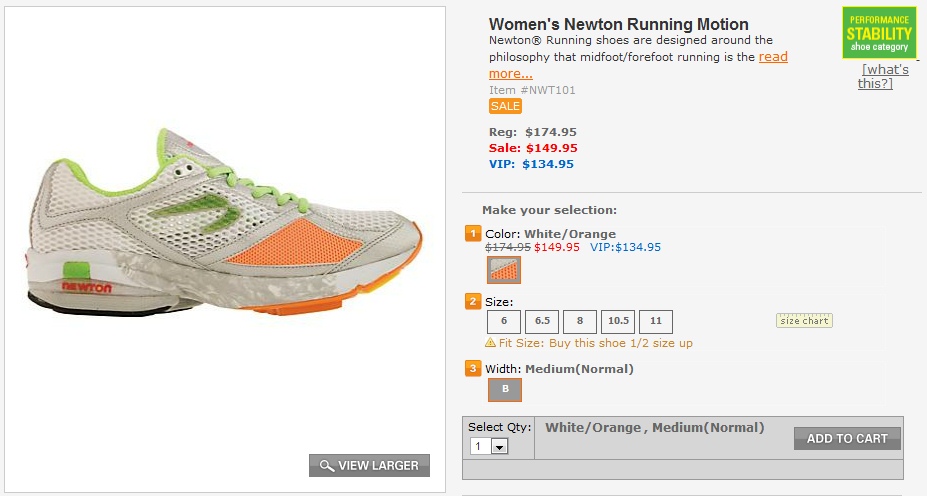The width and height of the screenshot is (927, 496).
Task: Click the step 3 Width number icon
Action: point(473,369)
